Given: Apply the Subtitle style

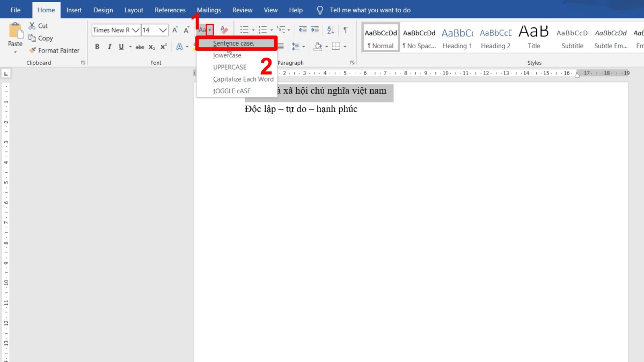Looking at the screenshot, I should click(x=572, y=38).
